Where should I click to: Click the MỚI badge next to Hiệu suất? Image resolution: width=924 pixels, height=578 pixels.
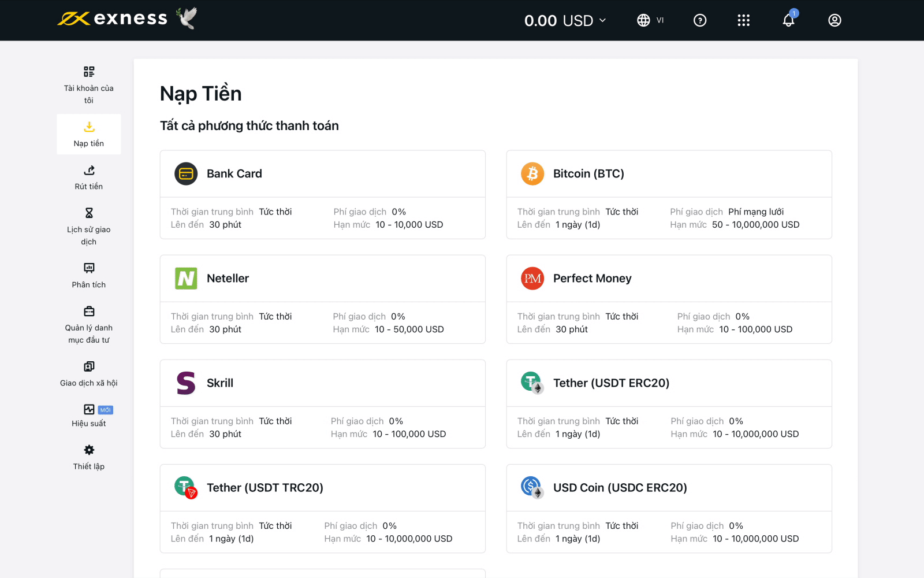point(105,410)
